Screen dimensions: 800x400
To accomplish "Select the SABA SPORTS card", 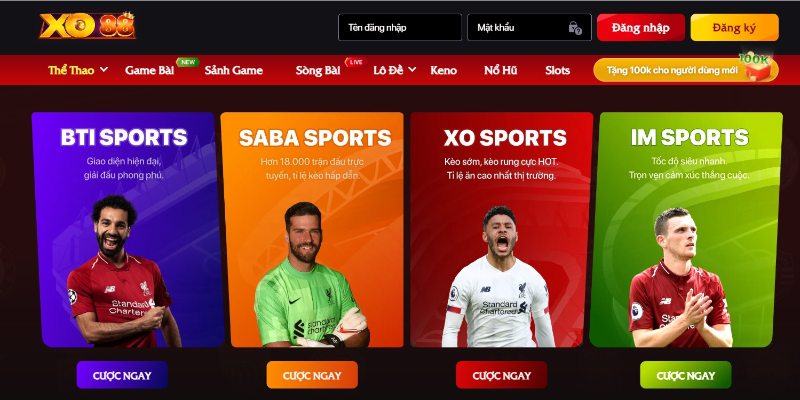I will pyautogui.click(x=312, y=230).
